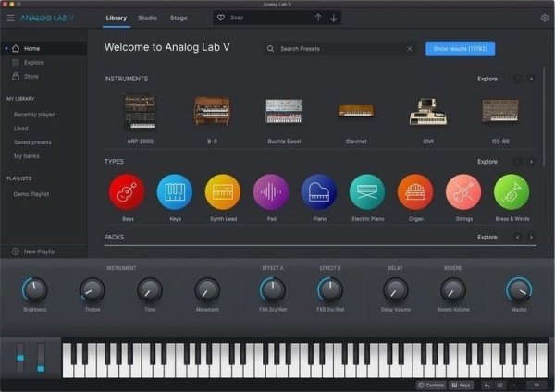Click the Strings type icon

coord(463,191)
